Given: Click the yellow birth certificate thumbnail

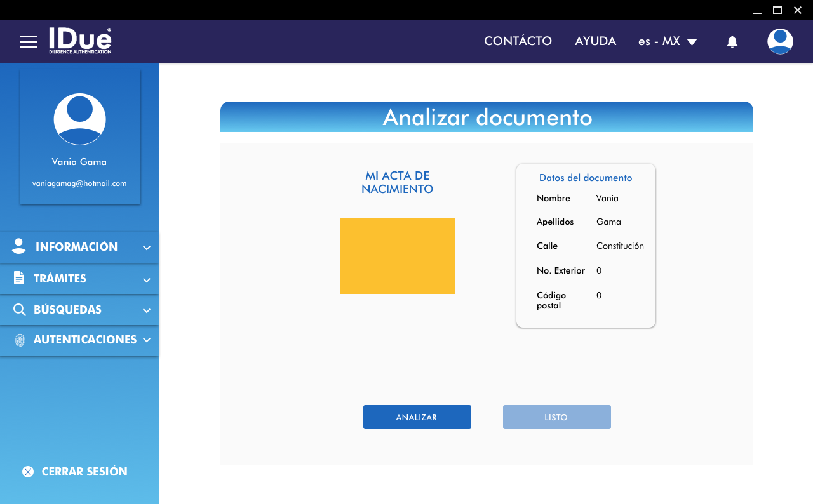Looking at the screenshot, I should [397, 256].
